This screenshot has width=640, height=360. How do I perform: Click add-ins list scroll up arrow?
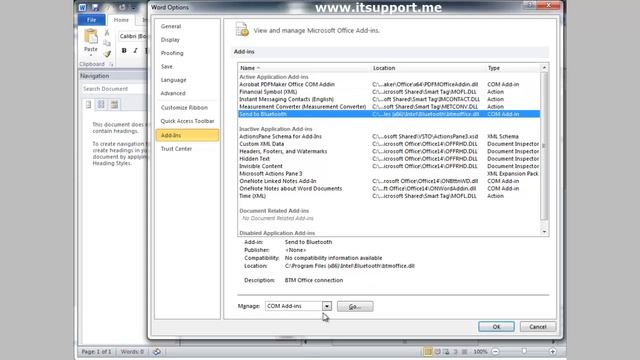pyautogui.click(x=544, y=68)
